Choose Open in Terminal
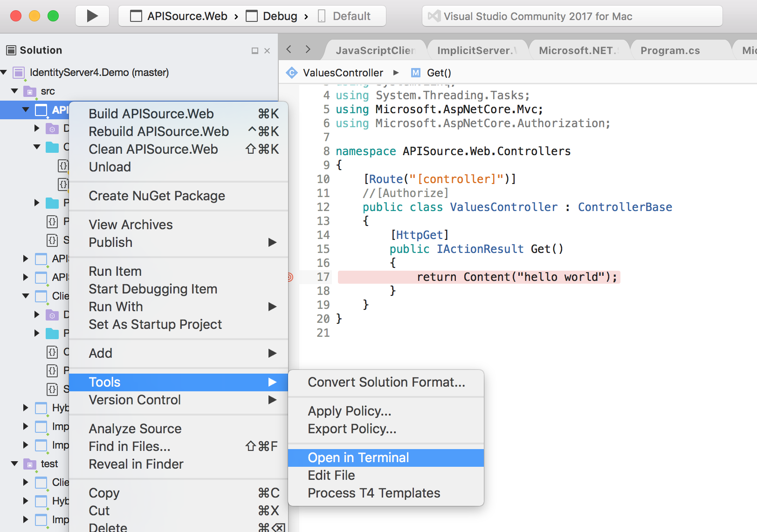 [x=386, y=457]
